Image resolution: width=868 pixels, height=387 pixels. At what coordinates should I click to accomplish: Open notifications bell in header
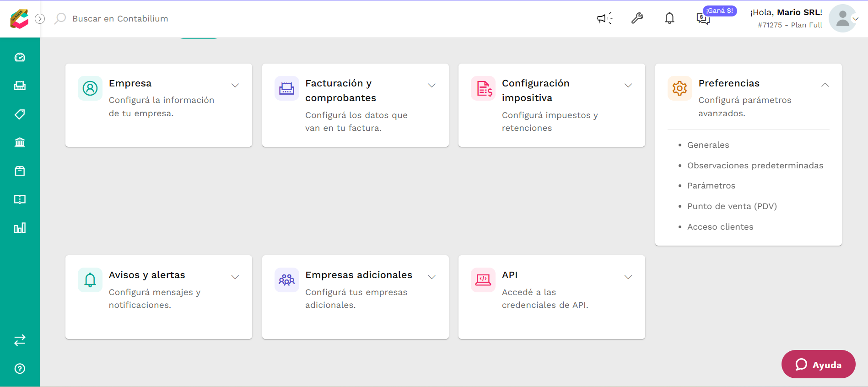tap(669, 18)
